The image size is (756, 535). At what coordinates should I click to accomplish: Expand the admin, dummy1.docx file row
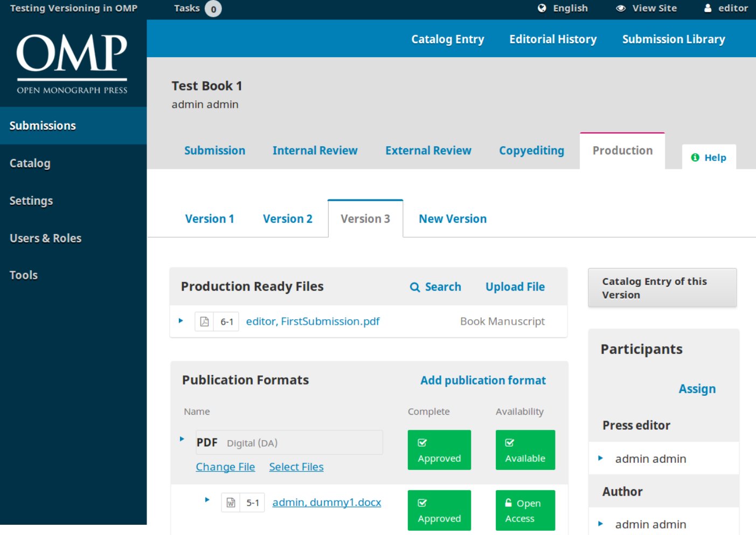(207, 500)
